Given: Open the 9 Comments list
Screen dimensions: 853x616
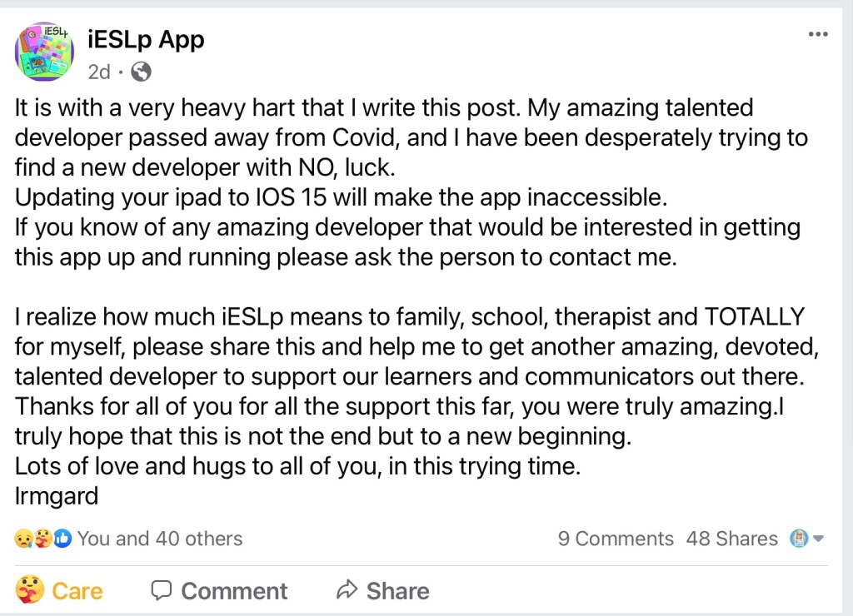Looking at the screenshot, I should (x=616, y=539).
